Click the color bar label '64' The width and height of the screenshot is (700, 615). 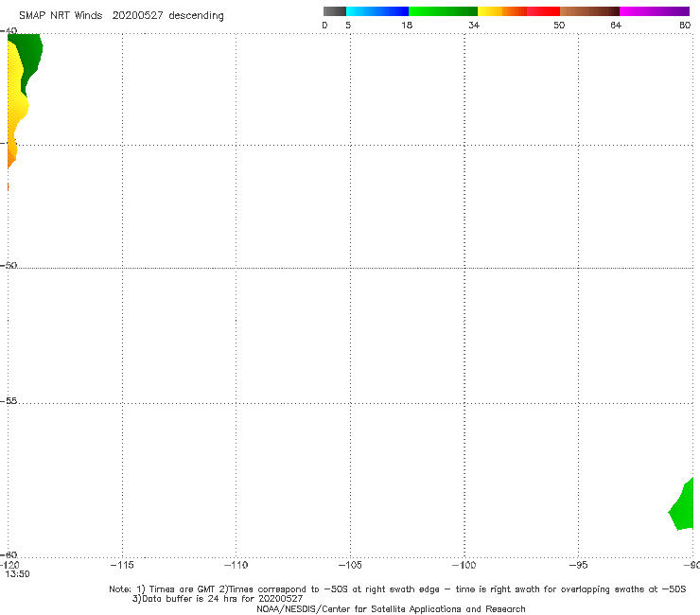pos(616,25)
